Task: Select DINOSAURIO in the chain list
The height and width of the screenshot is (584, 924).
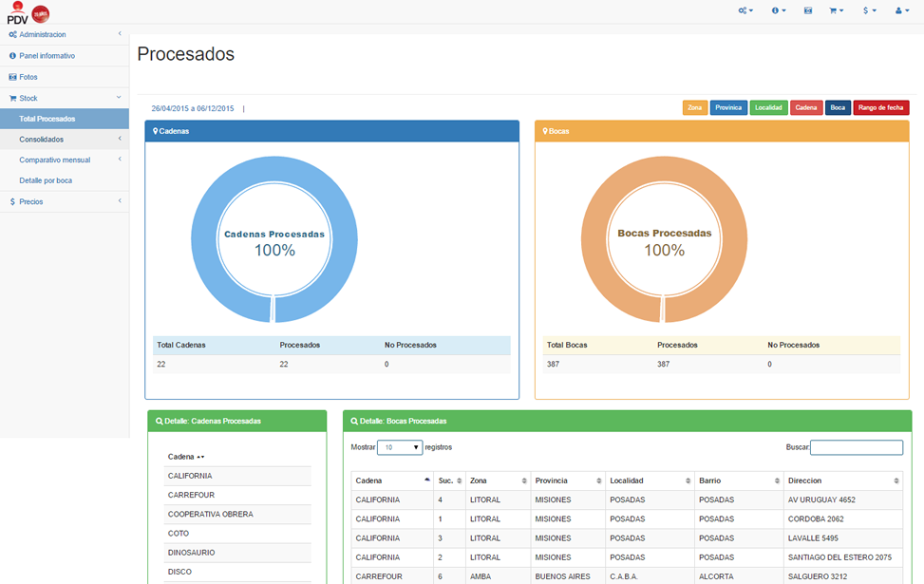Action: (237, 553)
